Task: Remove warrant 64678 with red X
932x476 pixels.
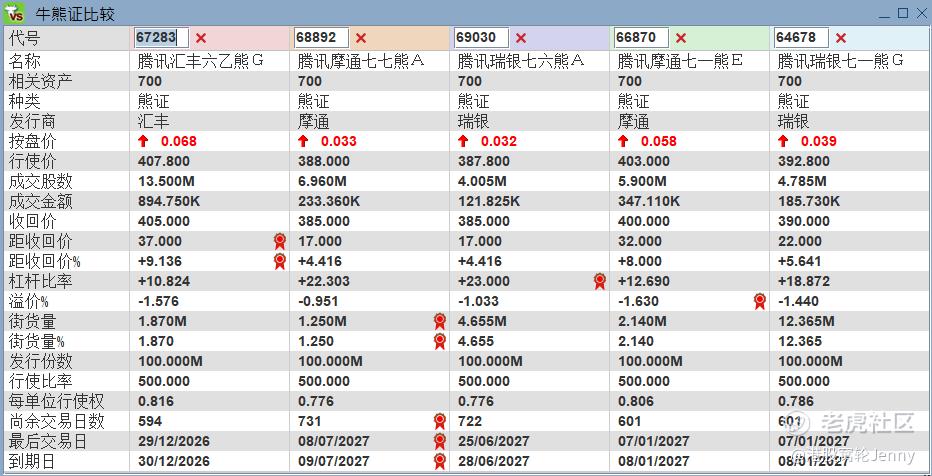Action: point(840,38)
